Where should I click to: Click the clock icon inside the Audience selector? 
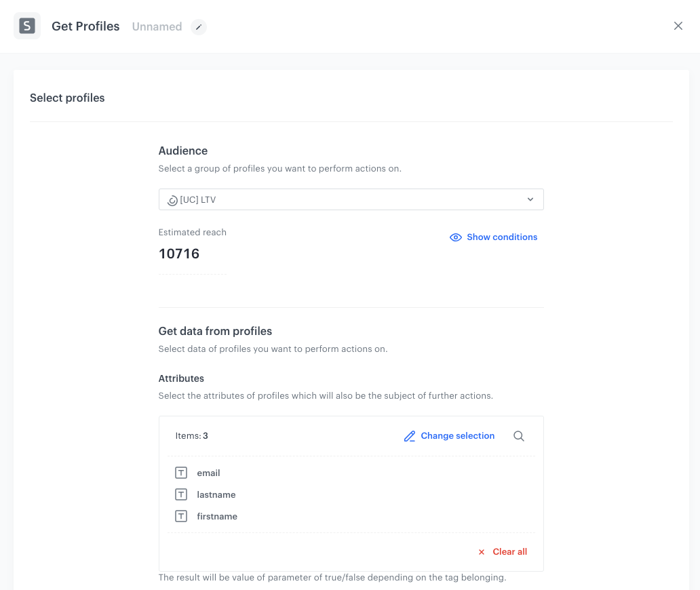tap(172, 199)
